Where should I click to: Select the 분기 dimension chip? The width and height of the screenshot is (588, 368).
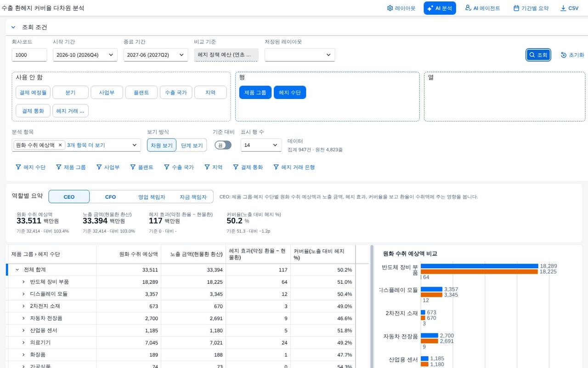coord(70,92)
